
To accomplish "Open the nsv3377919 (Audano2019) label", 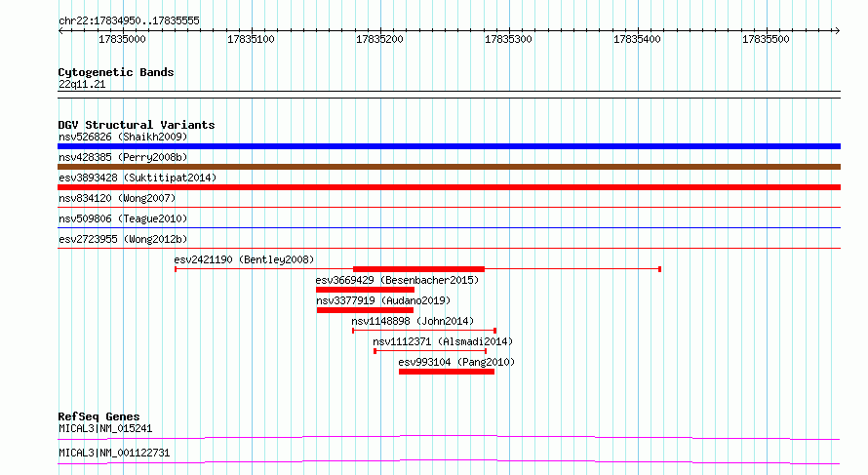I will (x=383, y=300).
